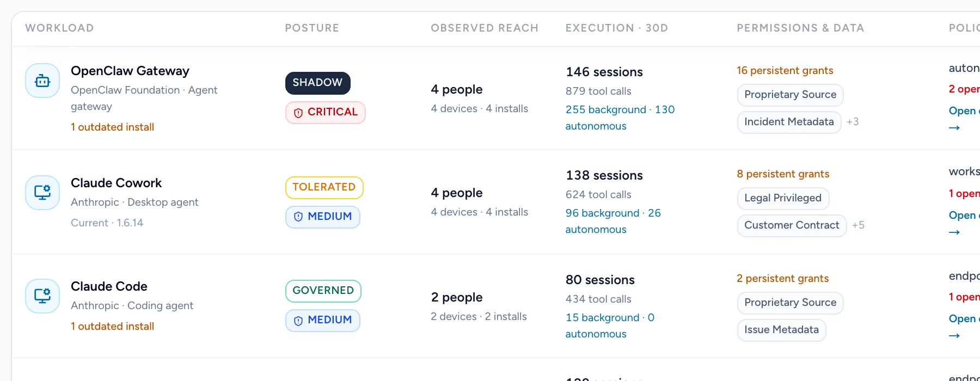
Task: Click the shield icon in CRITICAL badge
Action: 298,113
